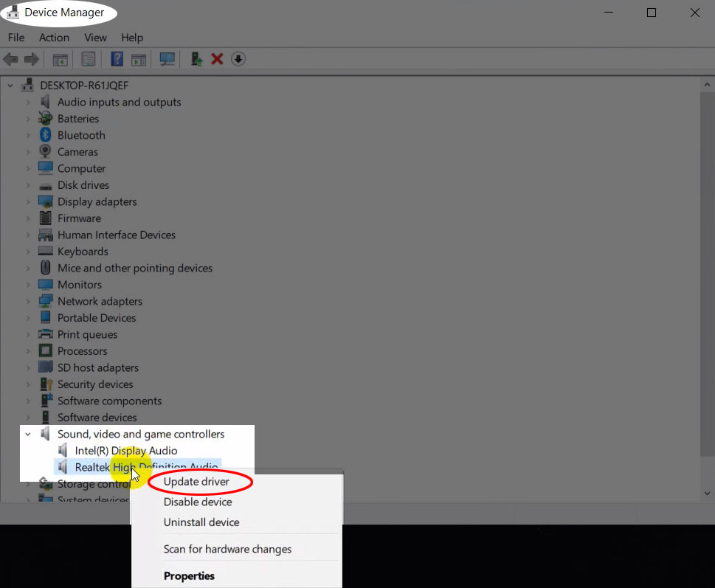Click the red Uninstall device toolbar icon
Viewport: 715px width, 588px height.
click(x=218, y=59)
